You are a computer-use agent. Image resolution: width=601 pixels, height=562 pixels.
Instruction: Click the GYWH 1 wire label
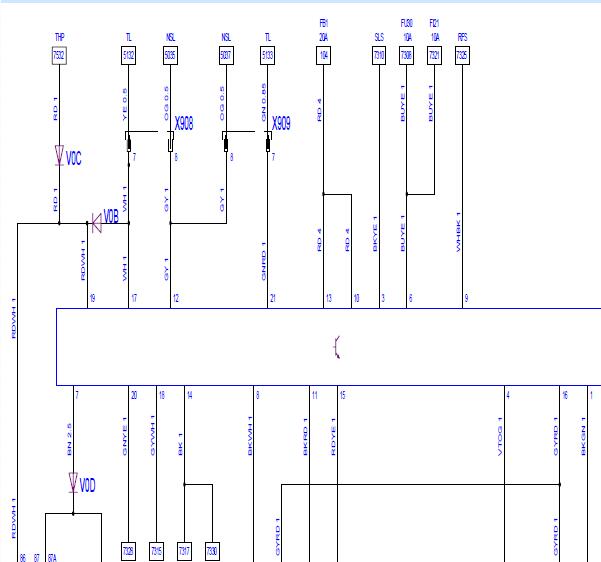click(153, 435)
